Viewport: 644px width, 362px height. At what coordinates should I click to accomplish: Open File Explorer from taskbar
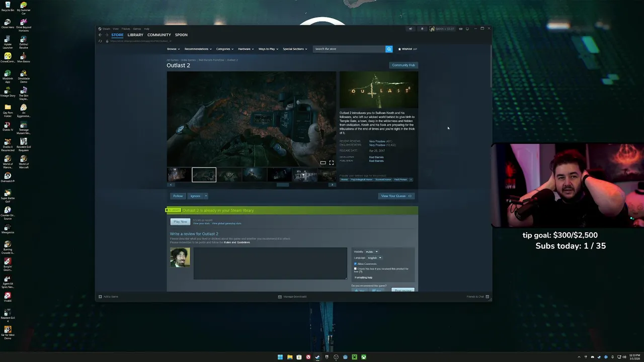click(290, 357)
